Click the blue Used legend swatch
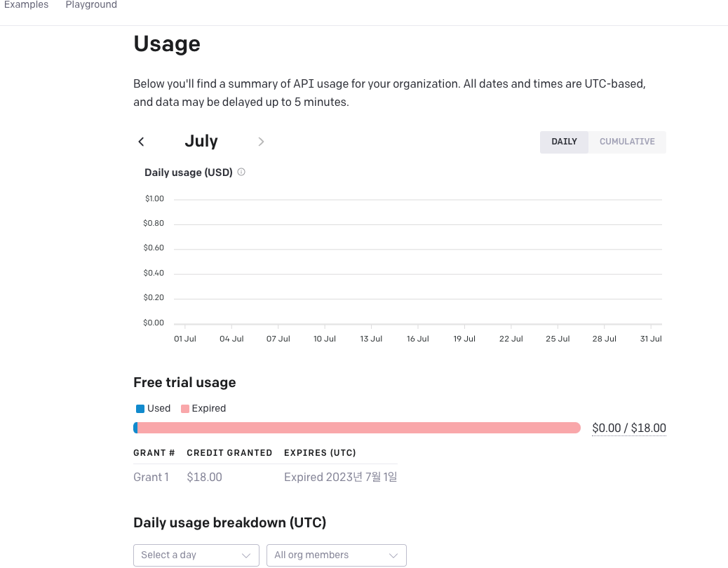 click(x=140, y=409)
